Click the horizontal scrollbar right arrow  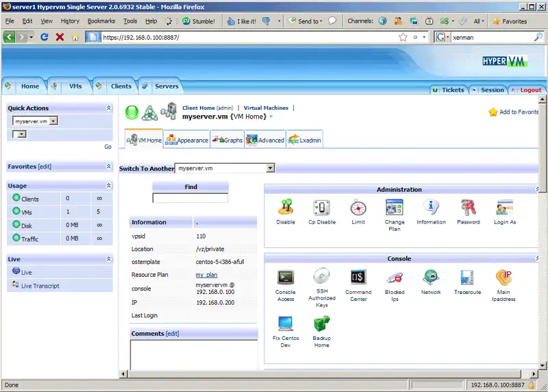534,373
